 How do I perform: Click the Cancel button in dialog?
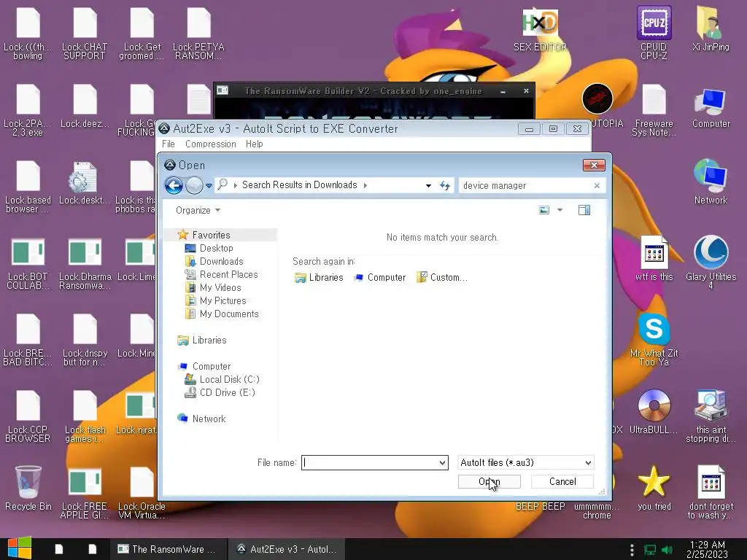tap(562, 481)
